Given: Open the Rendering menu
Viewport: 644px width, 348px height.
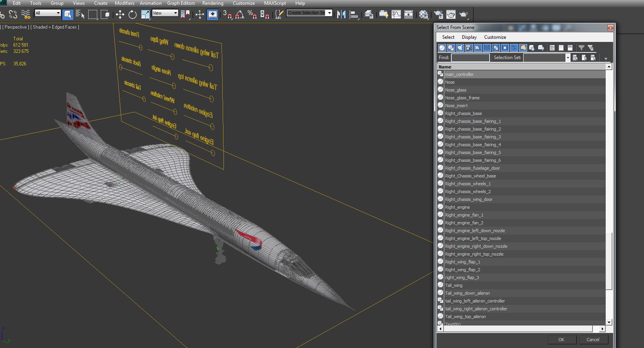Looking at the screenshot, I should click(213, 3).
